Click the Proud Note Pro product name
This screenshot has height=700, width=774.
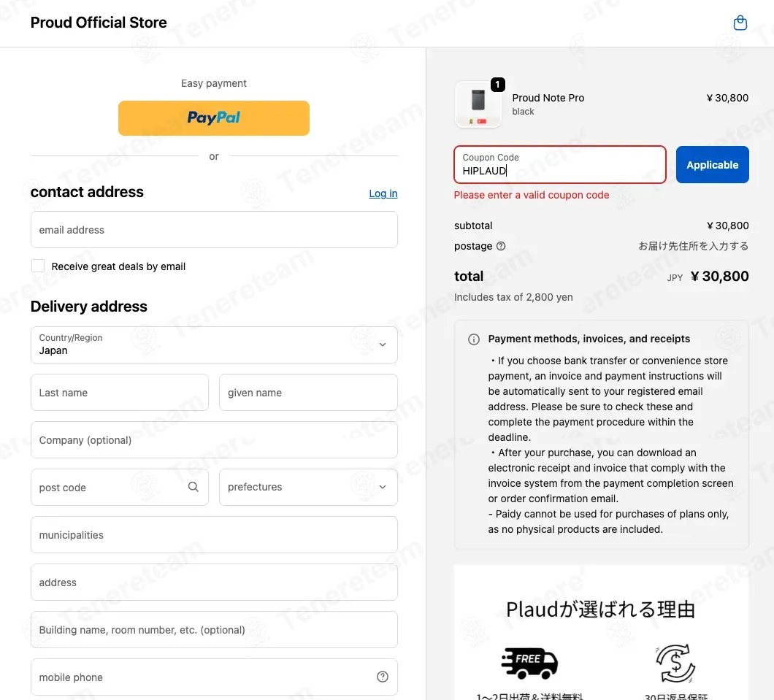click(x=548, y=98)
